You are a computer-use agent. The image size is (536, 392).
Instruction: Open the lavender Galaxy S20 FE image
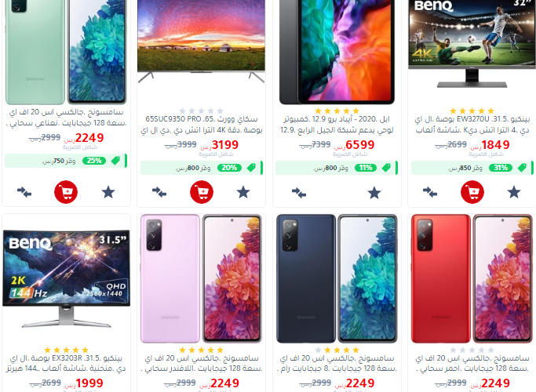coord(201,278)
